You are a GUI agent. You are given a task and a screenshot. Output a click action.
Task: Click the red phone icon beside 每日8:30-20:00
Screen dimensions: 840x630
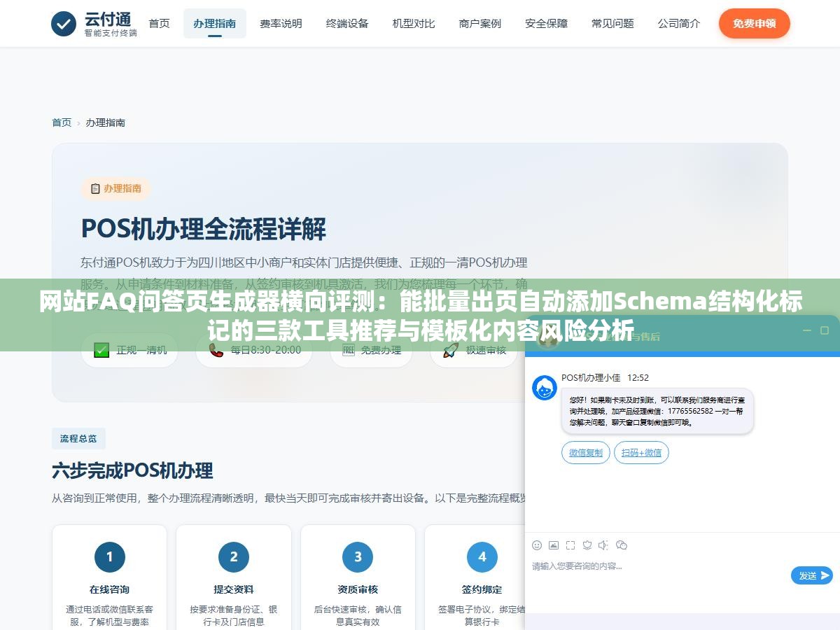click(216, 350)
